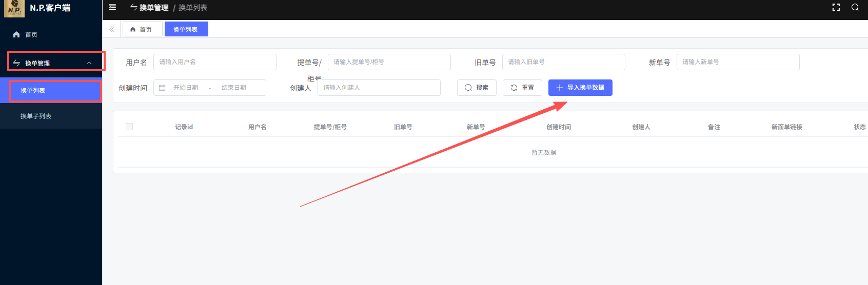Viewport: 868px width, 285px height.
Task: Open the search magnifier icon top right
Action: point(855,7)
